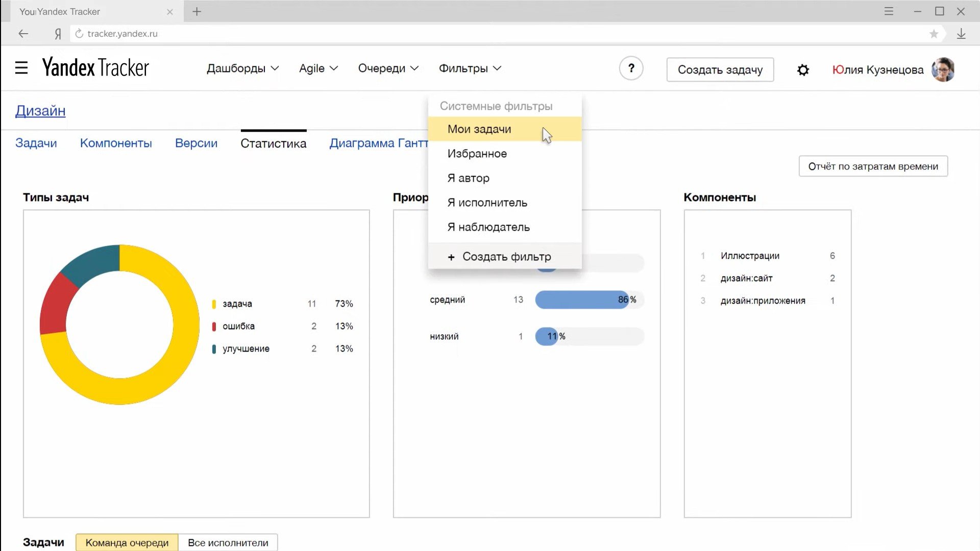980x551 pixels.
Task: Click the yellow задача legend swatch
Action: (x=214, y=304)
